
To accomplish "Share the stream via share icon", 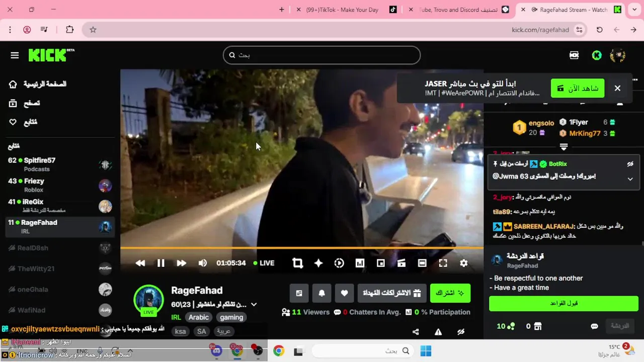I will pos(416,332).
